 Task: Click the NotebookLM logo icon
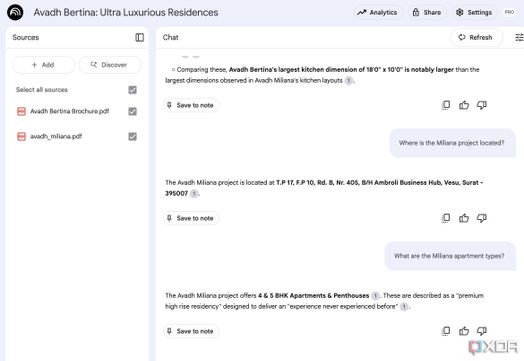15,12
